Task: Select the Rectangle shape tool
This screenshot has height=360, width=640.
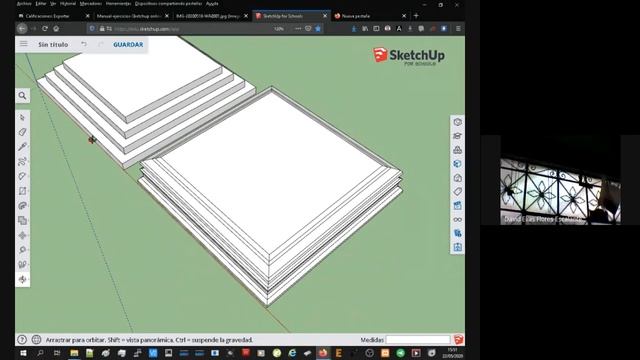Action: pyautogui.click(x=22, y=191)
